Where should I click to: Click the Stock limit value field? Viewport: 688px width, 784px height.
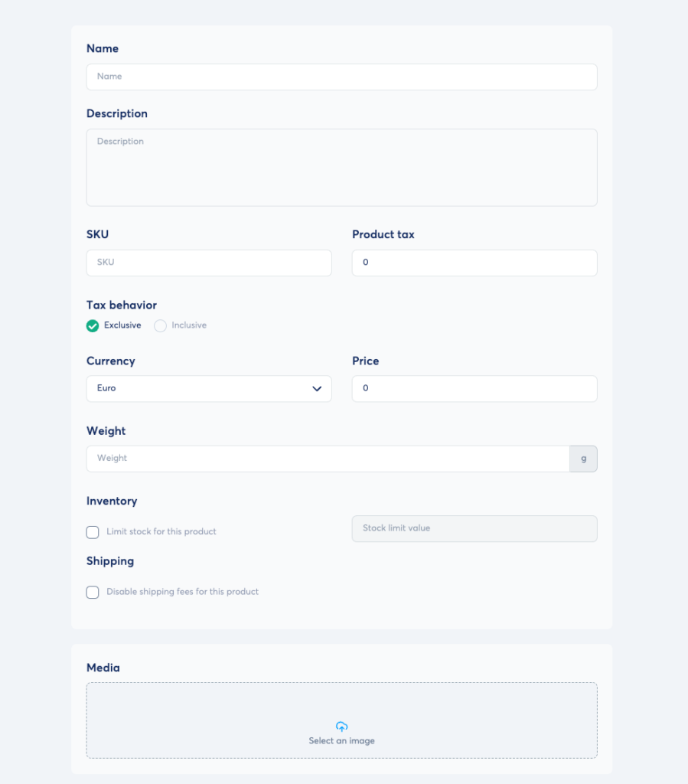474,528
